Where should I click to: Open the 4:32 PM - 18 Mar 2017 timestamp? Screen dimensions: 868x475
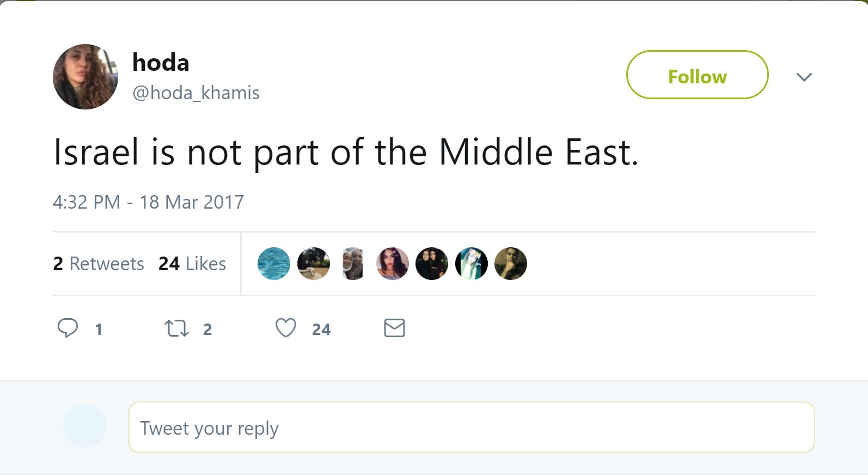148,202
